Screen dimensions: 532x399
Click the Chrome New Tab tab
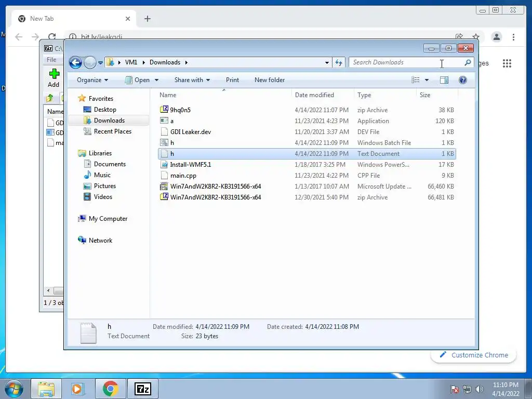click(73, 19)
